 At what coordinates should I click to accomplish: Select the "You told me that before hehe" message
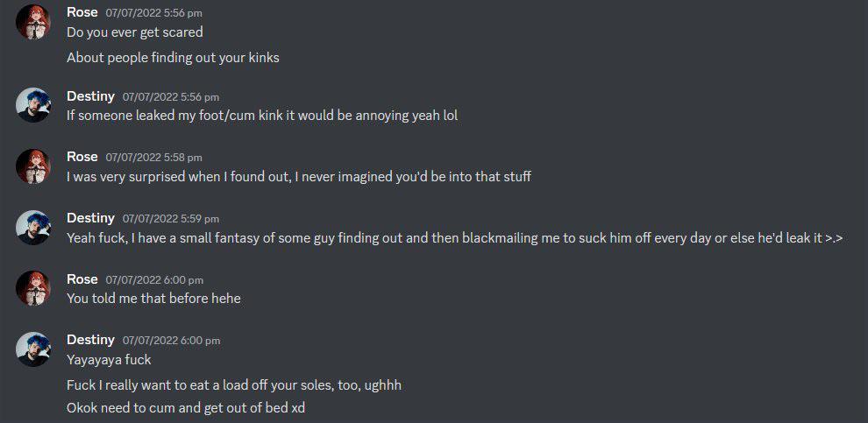[x=154, y=299]
